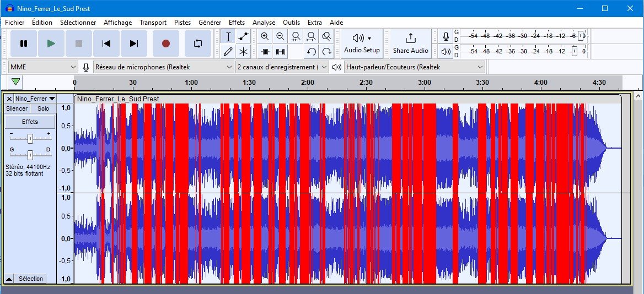Viewport: 644px width, 294px height.
Task: Open the Audio Setup menu
Action: tap(362, 43)
